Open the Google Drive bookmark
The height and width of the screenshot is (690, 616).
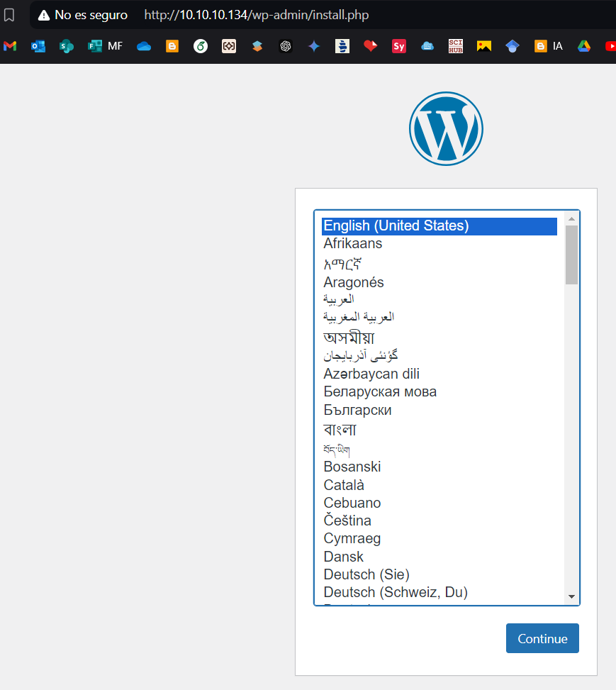pos(584,46)
